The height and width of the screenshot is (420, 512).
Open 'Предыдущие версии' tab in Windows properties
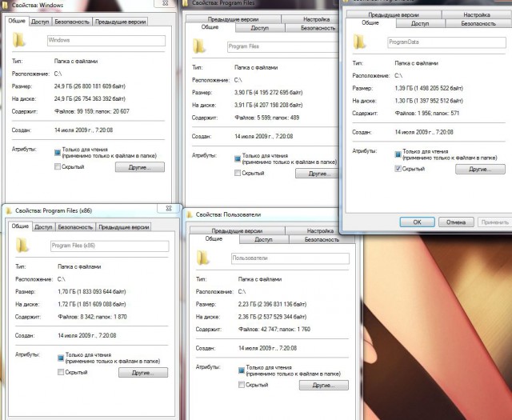coord(120,22)
